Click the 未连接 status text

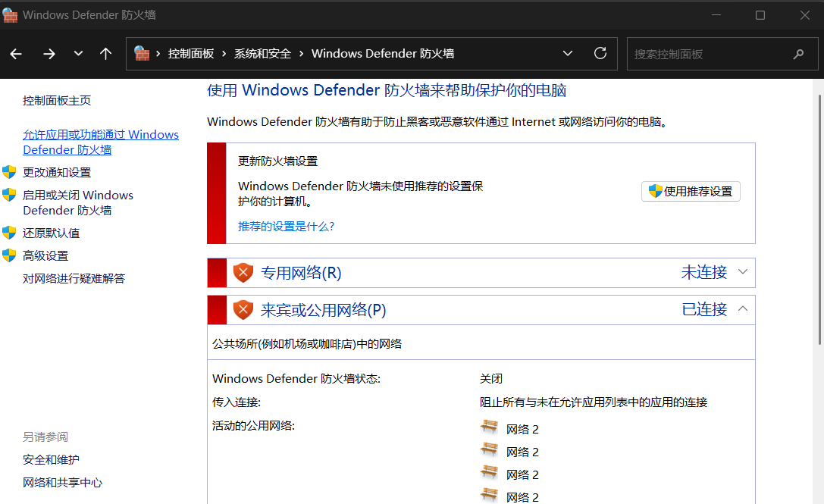tap(704, 272)
